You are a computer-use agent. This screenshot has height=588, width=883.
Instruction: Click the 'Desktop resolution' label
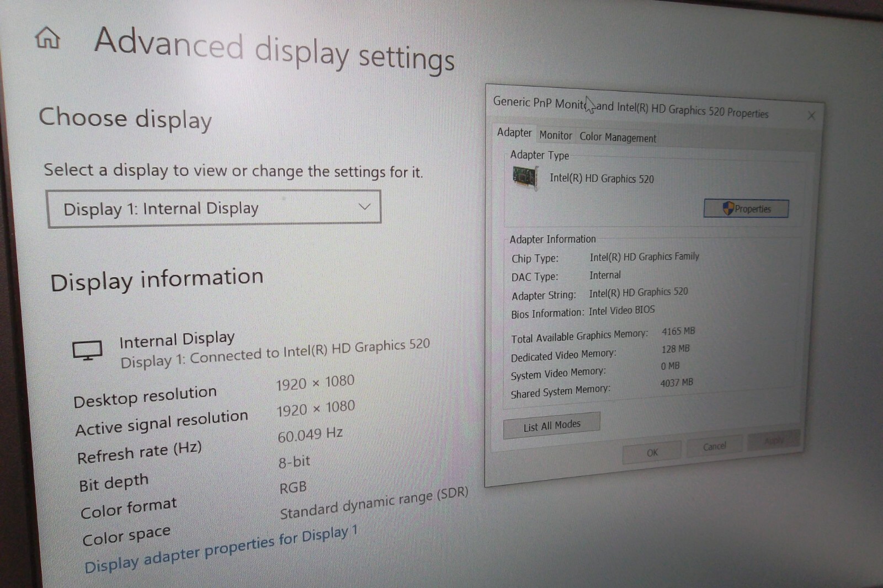click(145, 396)
